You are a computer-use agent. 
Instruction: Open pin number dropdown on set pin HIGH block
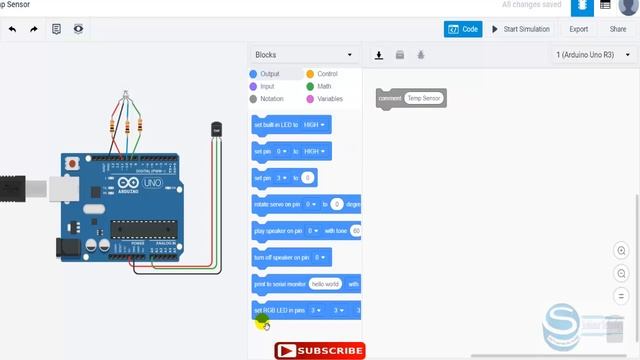pos(282,151)
